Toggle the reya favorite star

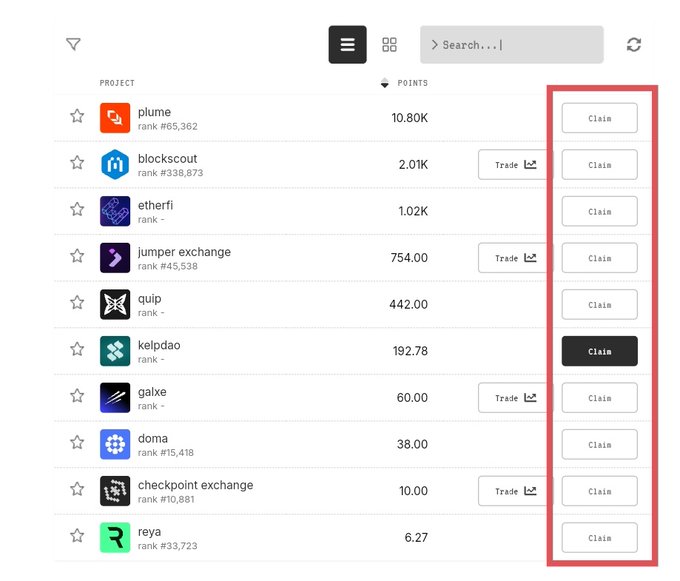77,535
